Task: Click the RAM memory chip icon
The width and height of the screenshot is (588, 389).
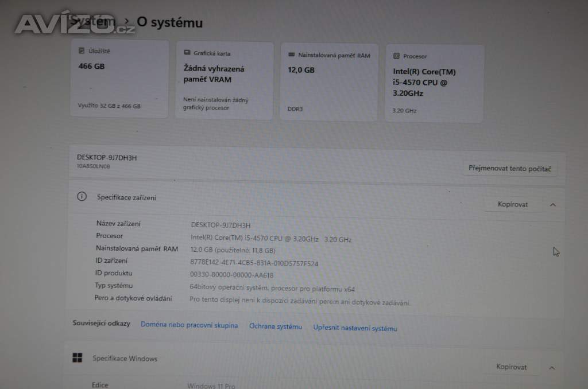Action: tap(291, 55)
